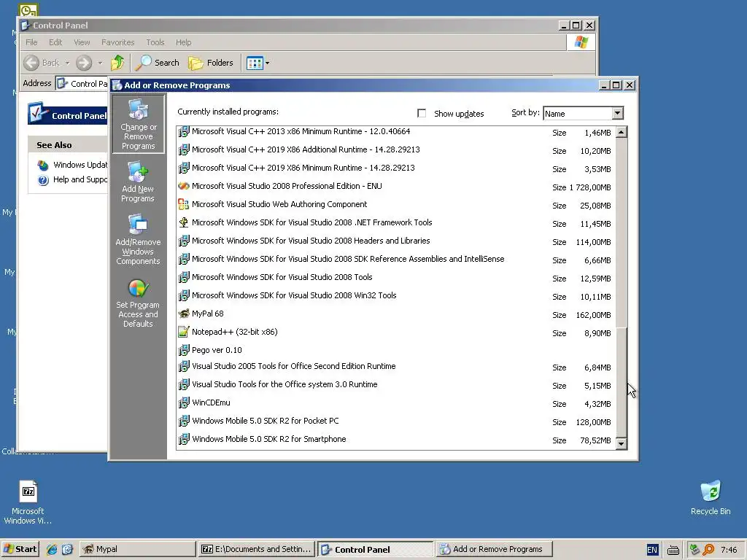The width and height of the screenshot is (747, 560).
Task: Open the File menu in Control Panel
Action: coord(31,42)
